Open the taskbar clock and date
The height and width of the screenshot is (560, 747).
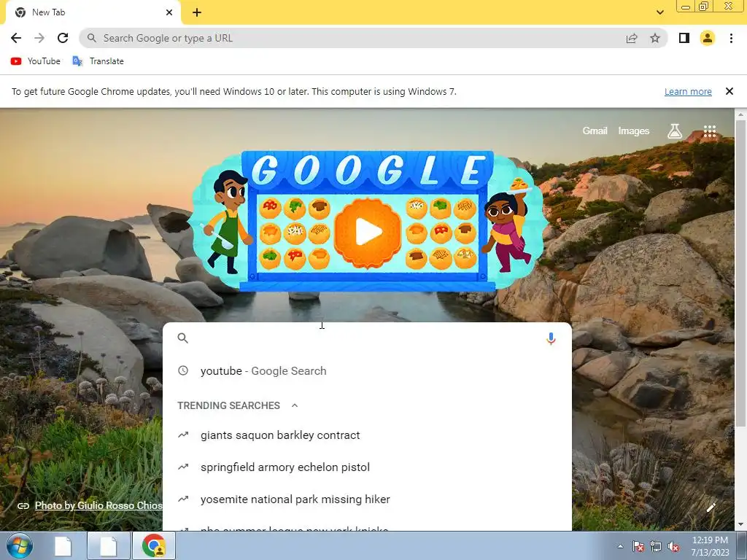pyautogui.click(x=710, y=546)
